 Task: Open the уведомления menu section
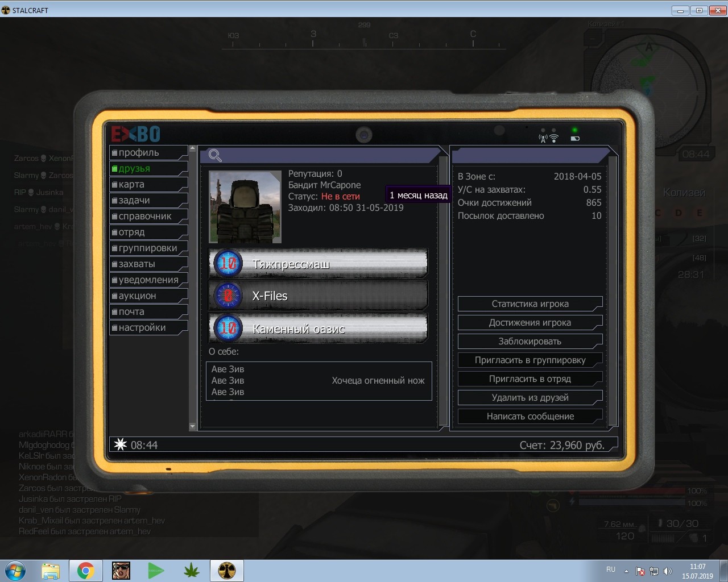coord(148,280)
